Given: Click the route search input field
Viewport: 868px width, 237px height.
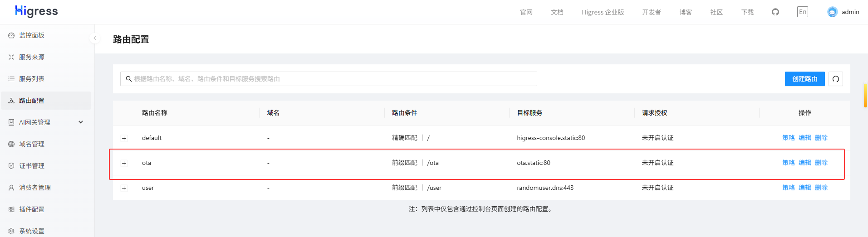Looking at the screenshot, I should point(329,79).
